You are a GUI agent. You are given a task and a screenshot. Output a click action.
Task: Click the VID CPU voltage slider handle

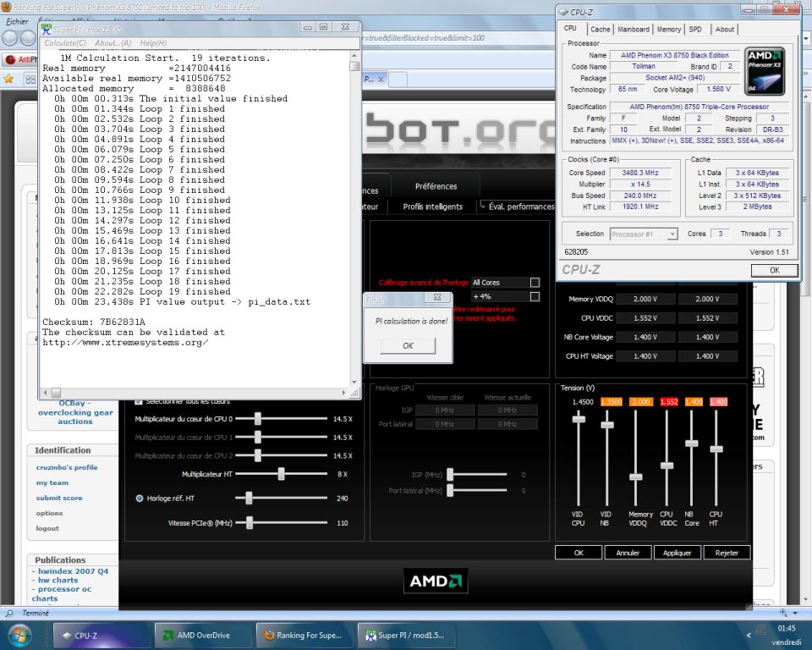tap(579, 419)
